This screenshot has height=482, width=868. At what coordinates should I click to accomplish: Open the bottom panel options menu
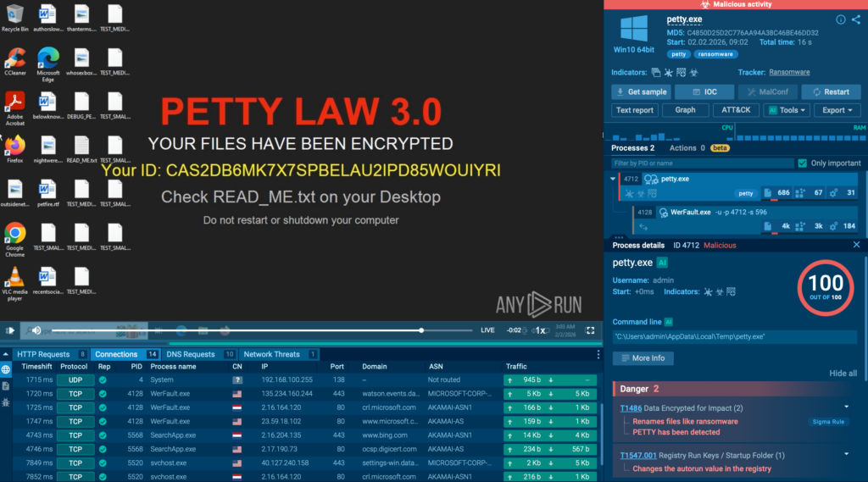[x=598, y=354]
